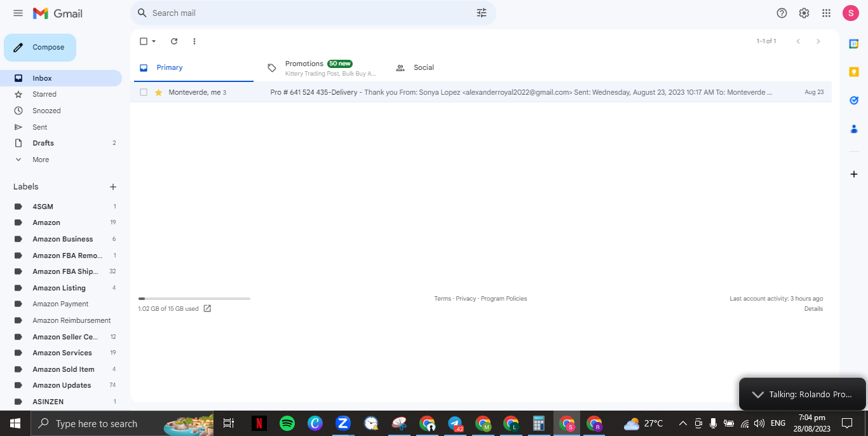Open Netflix from the taskbar
This screenshot has height=436, width=868.
[259, 423]
